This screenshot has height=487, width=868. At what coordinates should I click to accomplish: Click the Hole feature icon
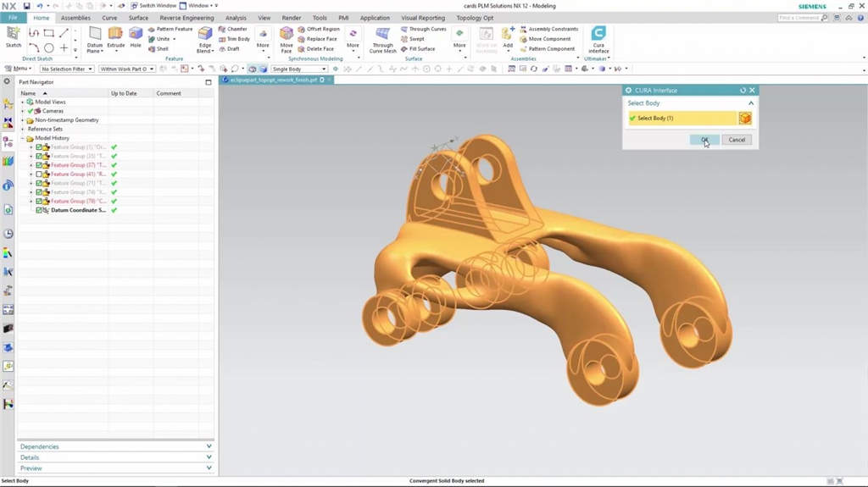click(x=136, y=36)
